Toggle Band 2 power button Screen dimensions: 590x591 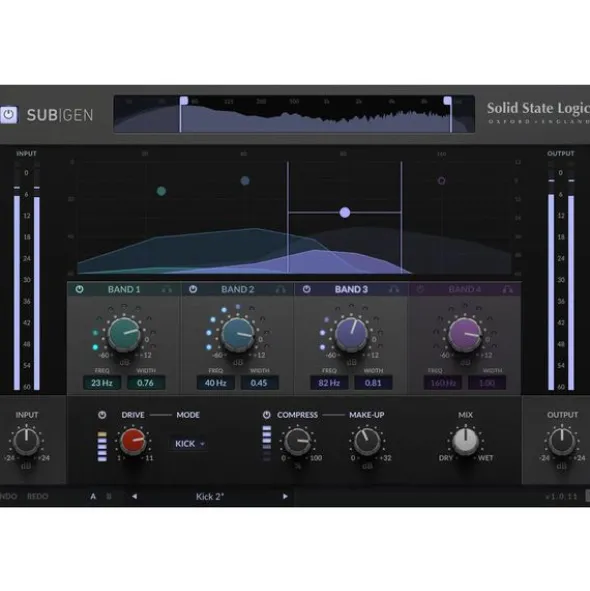[193, 289]
